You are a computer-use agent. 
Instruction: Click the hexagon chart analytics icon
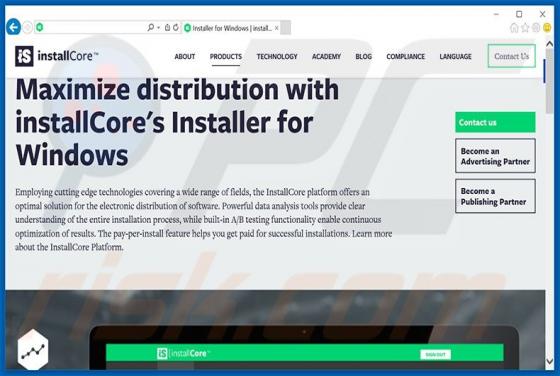(33, 350)
